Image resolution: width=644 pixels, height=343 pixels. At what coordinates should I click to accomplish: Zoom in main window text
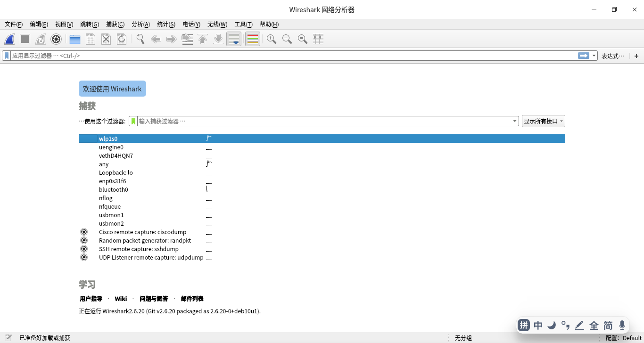272,39
